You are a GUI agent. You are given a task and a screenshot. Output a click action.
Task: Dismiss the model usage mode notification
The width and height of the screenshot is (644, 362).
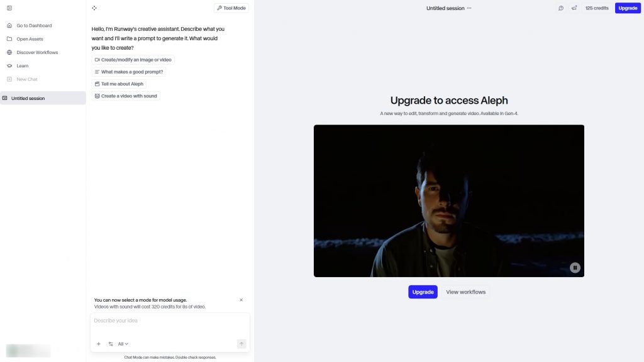(x=241, y=300)
